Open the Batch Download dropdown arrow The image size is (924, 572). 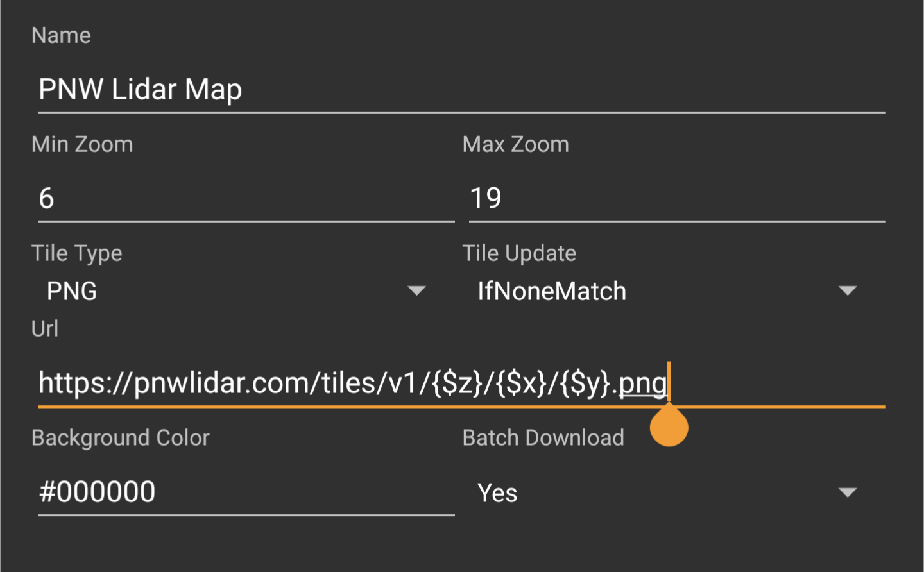[848, 492]
